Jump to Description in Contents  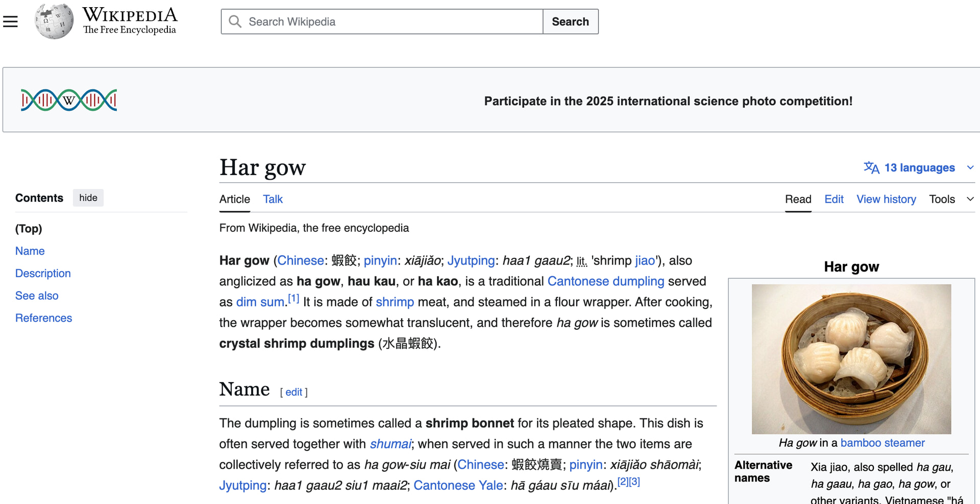coord(43,273)
